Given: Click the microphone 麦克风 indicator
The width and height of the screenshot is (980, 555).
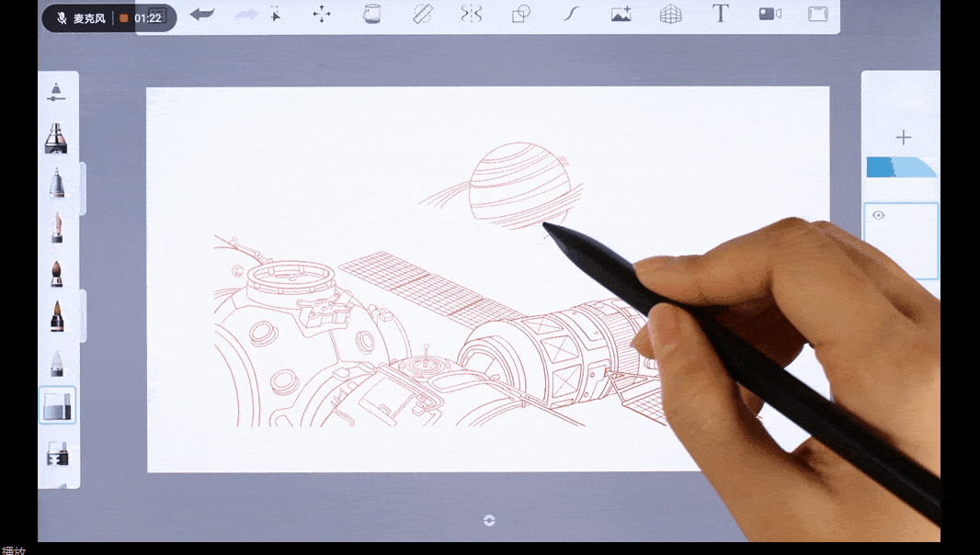Looking at the screenshot, I should tap(81, 18).
